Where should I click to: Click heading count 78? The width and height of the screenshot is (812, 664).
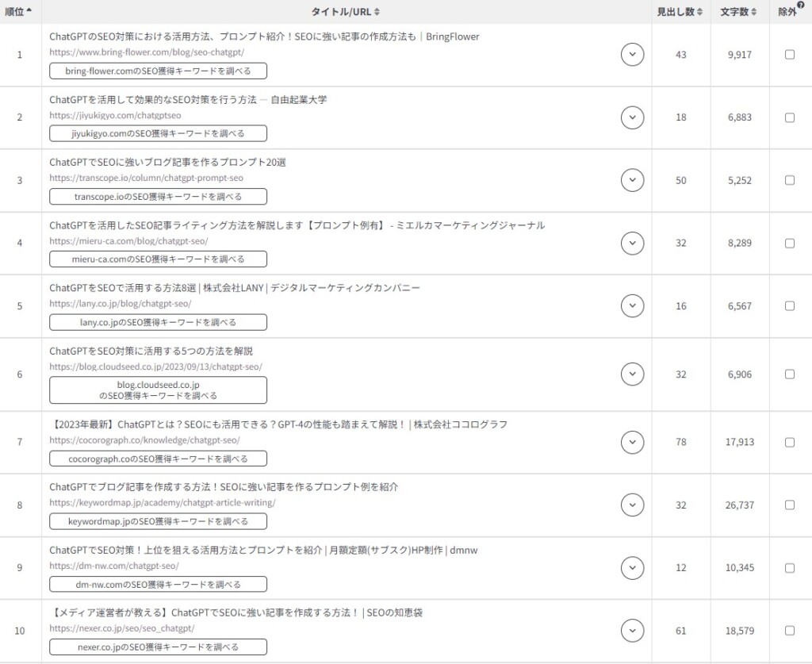click(x=680, y=443)
